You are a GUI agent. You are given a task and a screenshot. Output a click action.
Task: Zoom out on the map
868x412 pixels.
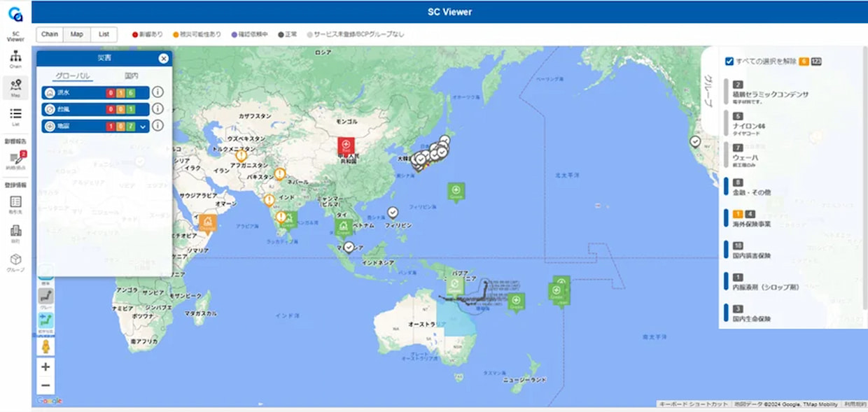[x=45, y=385]
